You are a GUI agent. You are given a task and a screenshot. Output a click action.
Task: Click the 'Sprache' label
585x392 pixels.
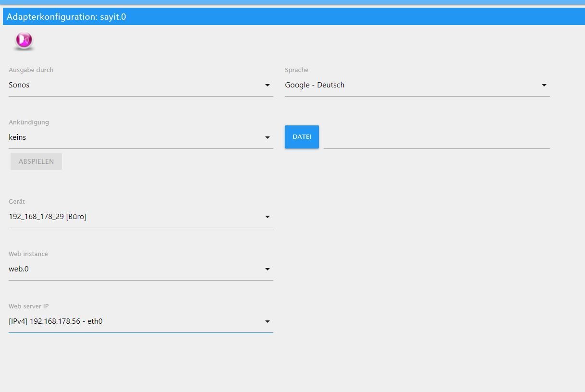point(296,70)
